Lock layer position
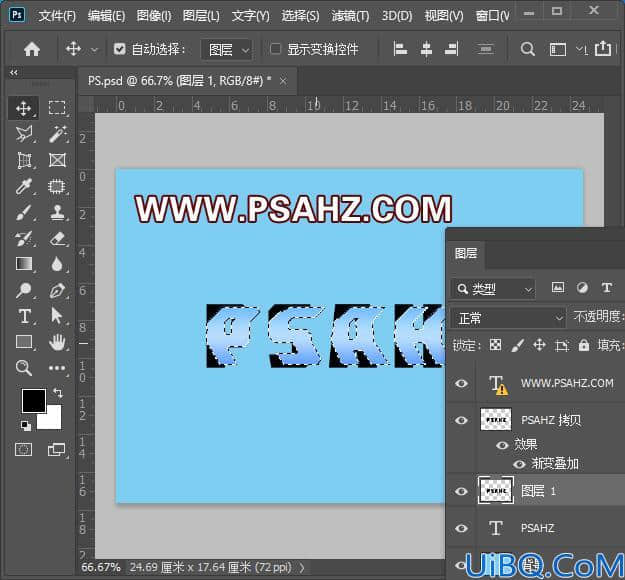Screen dimensions: 625x580 coord(539,345)
